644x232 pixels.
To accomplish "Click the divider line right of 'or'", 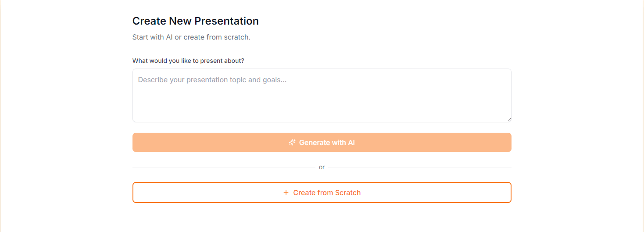I will (420, 167).
